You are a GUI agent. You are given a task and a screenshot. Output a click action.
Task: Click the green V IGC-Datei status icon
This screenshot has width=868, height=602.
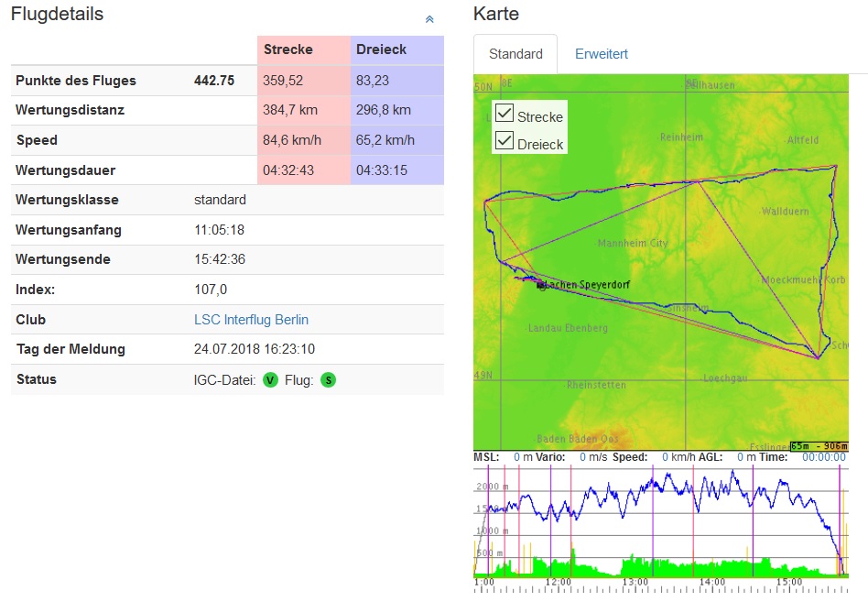(x=270, y=379)
